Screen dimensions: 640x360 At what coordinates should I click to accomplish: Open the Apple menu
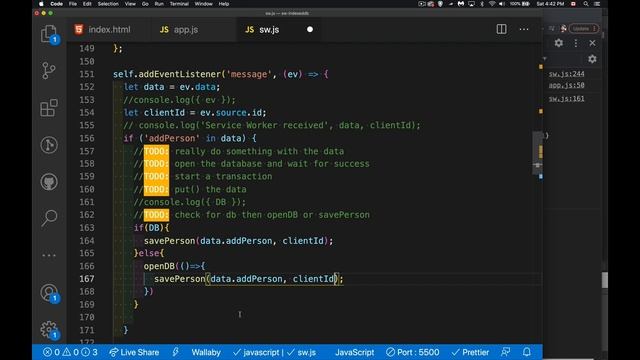click(41, 4)
